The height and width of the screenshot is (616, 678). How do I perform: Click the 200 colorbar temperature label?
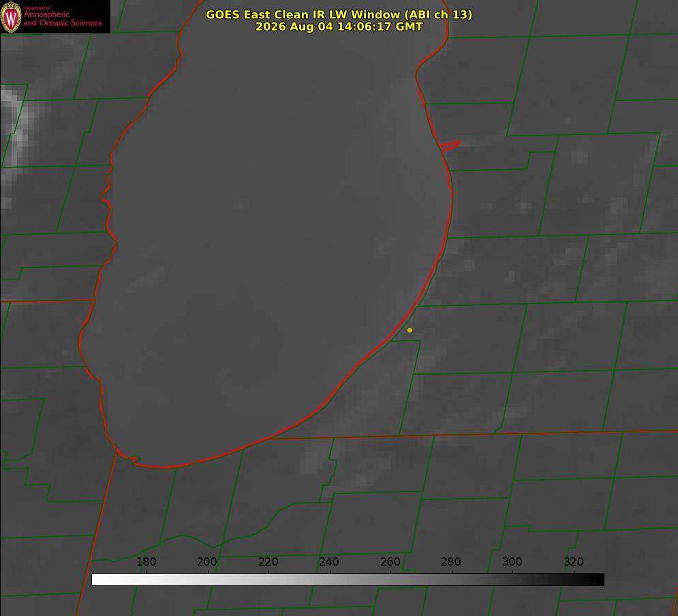point(207,561)
